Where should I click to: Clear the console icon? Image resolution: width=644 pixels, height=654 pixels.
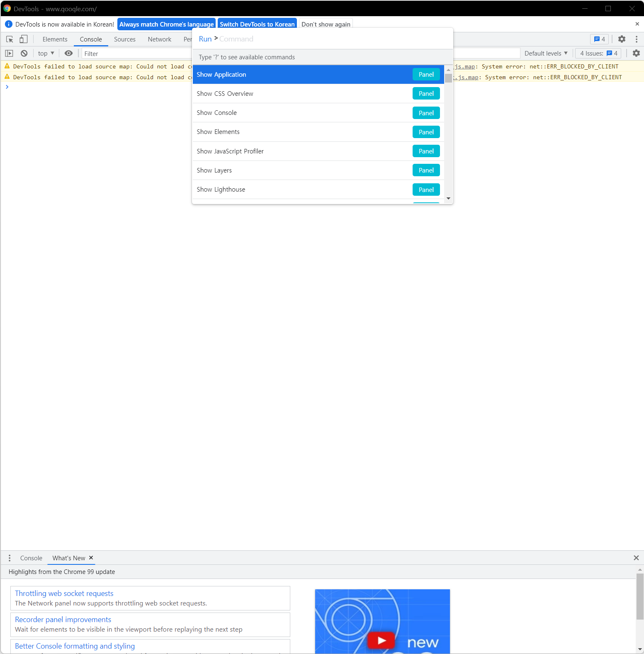(24, 53)
